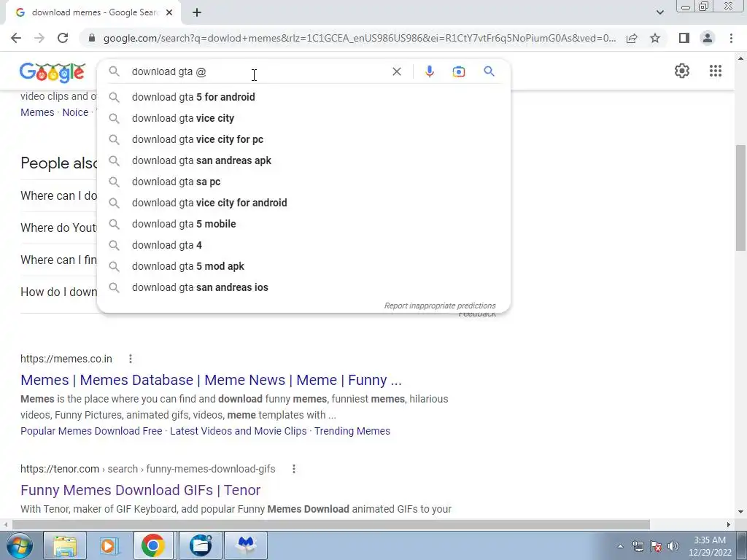
Task: Choose suggestion download gta san andreas apk
Action: (x=303, y=160)
